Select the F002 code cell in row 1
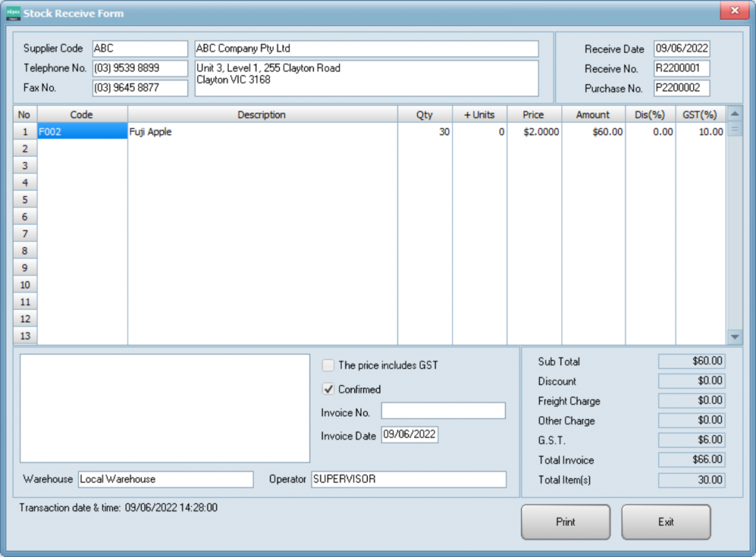The image size is (756, 557). point(82,132)
